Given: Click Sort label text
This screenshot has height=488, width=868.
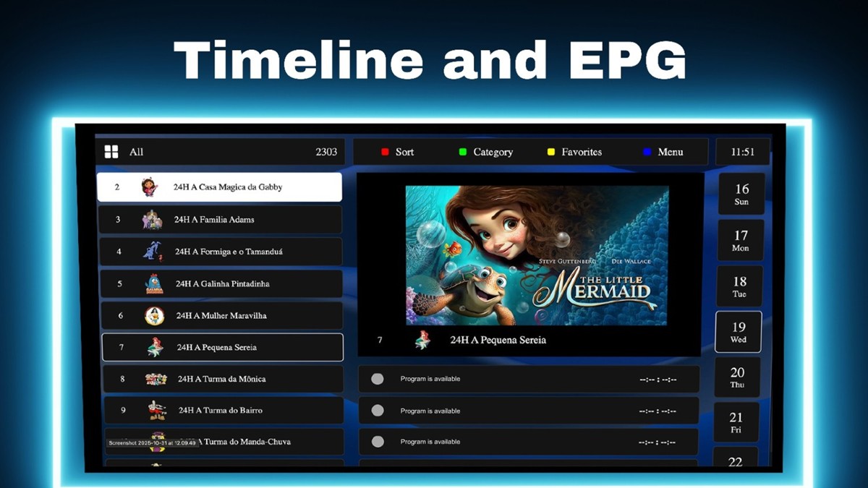Looking at the screenshot, I should click(405, 152).
